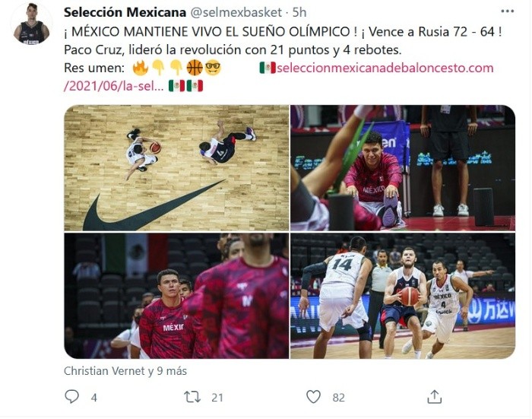The width and height of the screenshot is (532, 419).
Task: Click the reply count 4
Action: 94,398
